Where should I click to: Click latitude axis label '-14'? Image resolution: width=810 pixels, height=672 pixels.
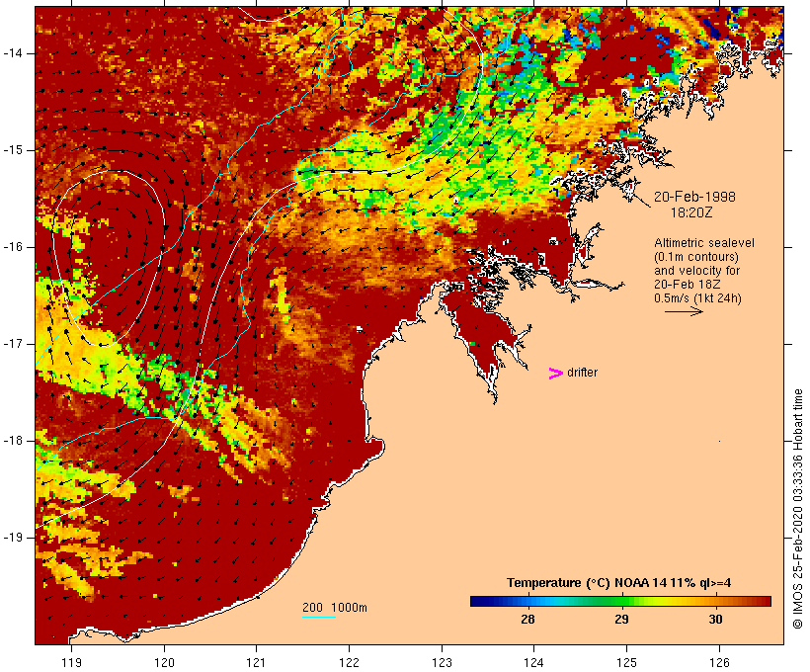(12, 53)
